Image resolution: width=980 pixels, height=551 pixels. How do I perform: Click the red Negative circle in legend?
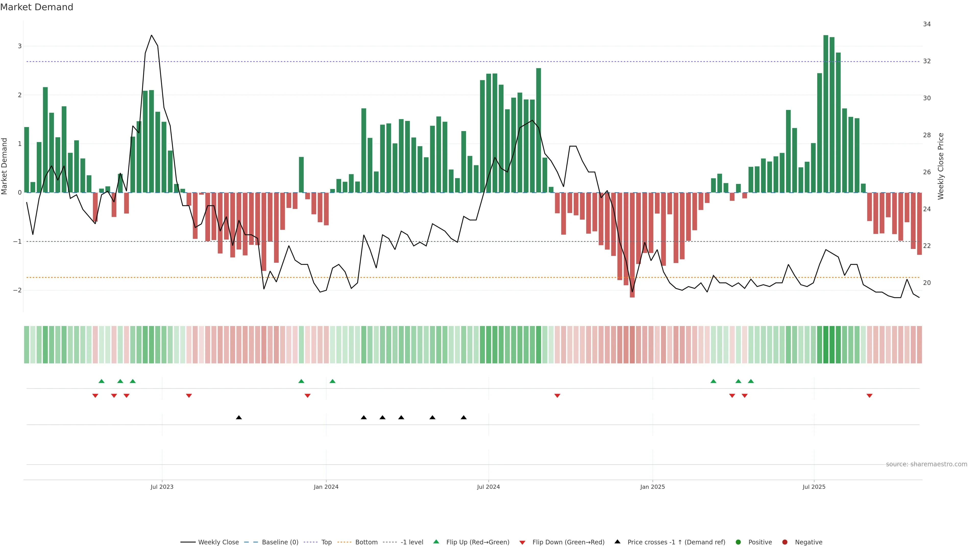click(x=785, y=542)
